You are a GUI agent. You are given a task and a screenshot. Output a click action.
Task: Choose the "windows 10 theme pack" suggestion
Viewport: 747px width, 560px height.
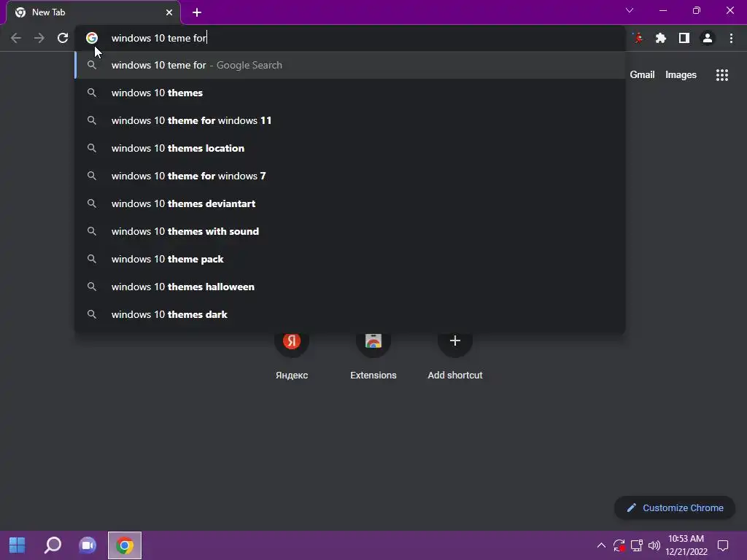(x=350, y=259)
